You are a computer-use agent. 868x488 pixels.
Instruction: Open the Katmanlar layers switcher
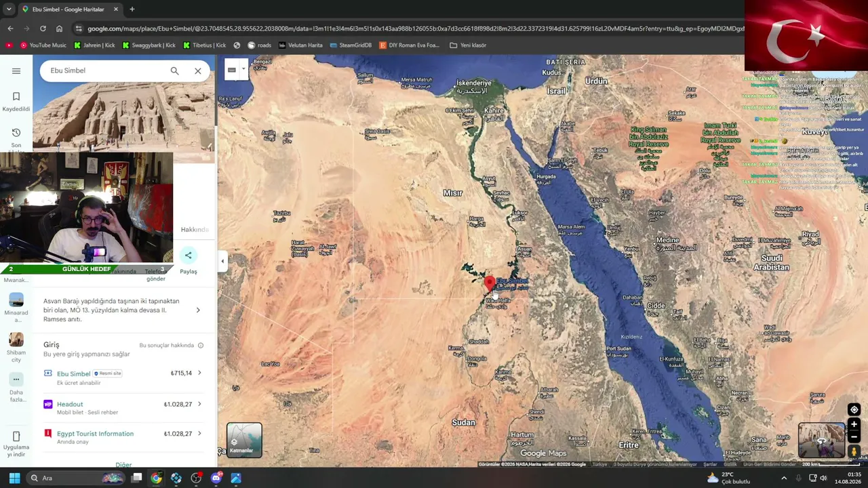244,440
